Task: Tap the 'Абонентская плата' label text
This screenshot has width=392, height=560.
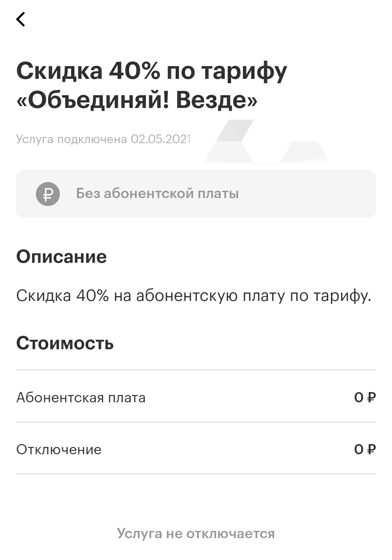Action: click(x=81, y=398)
